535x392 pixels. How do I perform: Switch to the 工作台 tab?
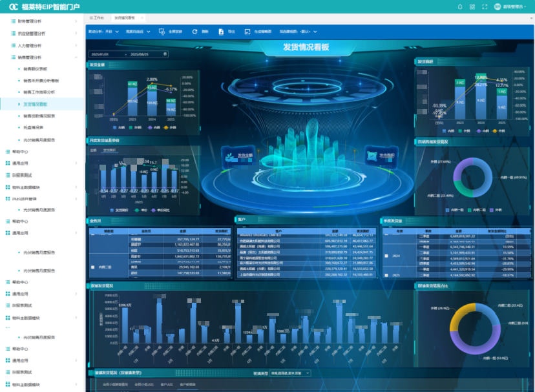point(96,17)
